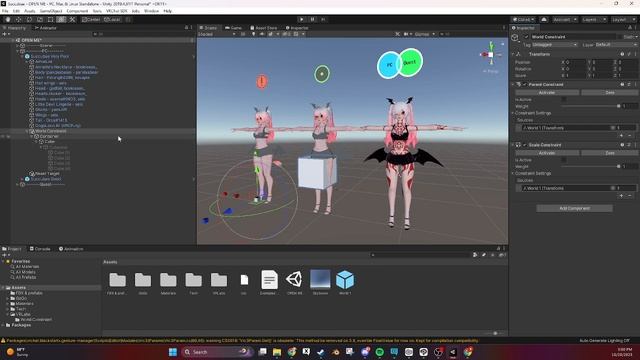Viewport: 640px width, 360px height.
Task: Open the Window menu
Action: click(x=151, y=11)
